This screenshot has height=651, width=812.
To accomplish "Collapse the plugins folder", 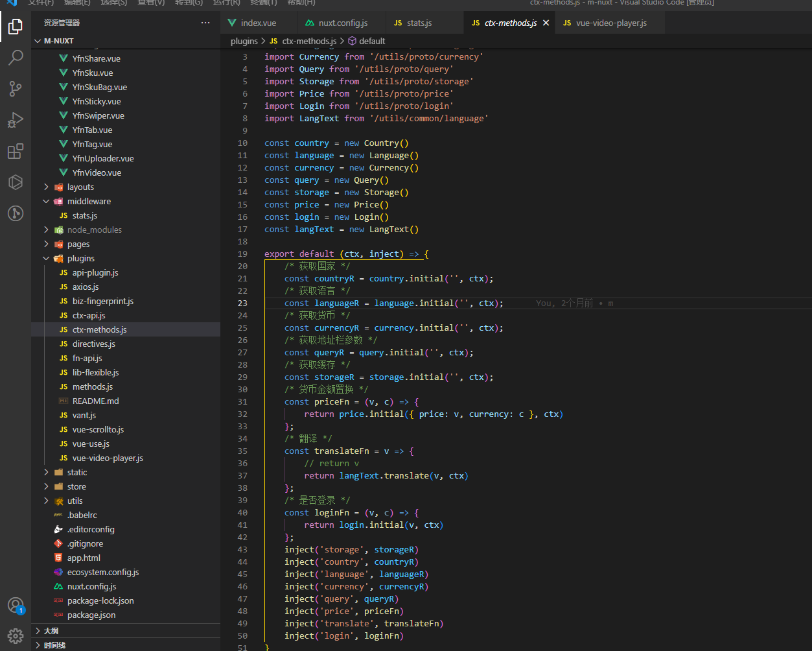I will click(80, 258).
